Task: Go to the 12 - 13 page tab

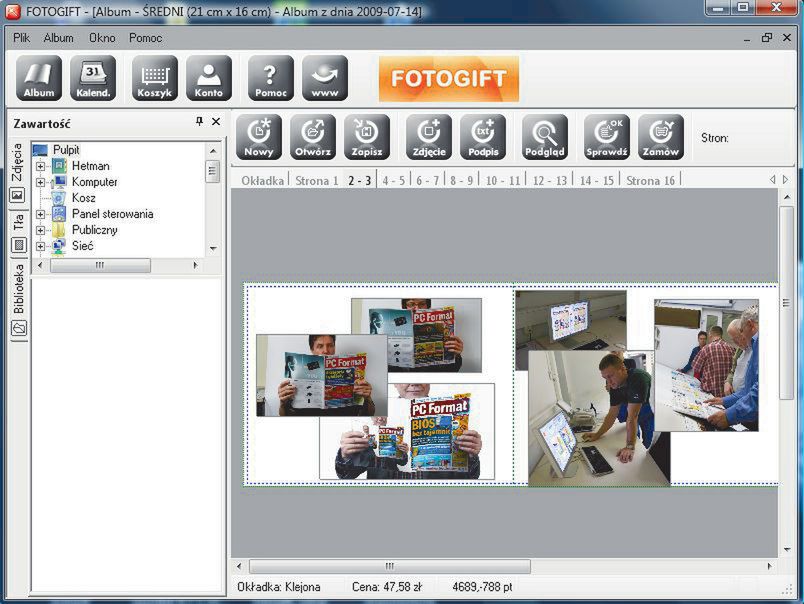Action: tap(550, 180)
